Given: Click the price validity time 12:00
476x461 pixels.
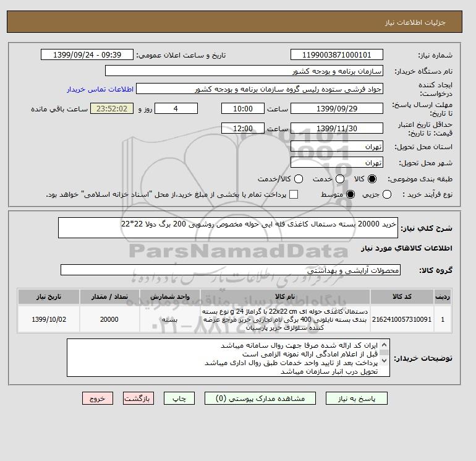Looking at the screenshot, I should [243, 128].
